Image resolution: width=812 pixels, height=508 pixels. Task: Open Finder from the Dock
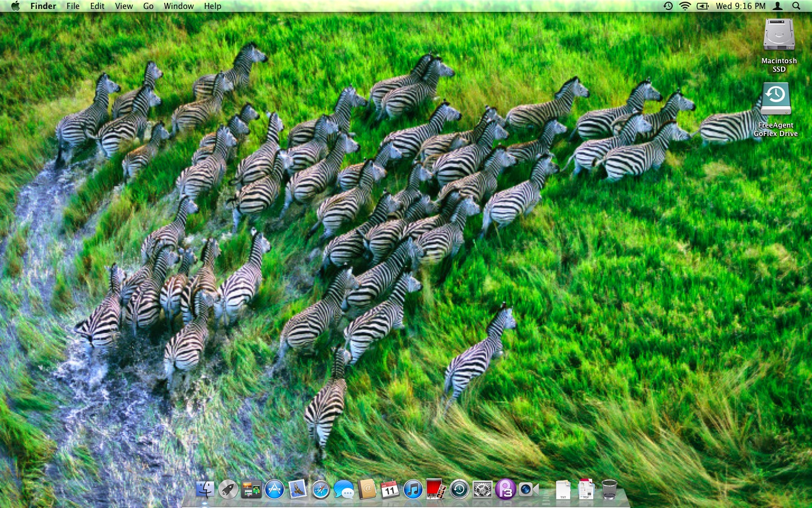tap(205, 489)
